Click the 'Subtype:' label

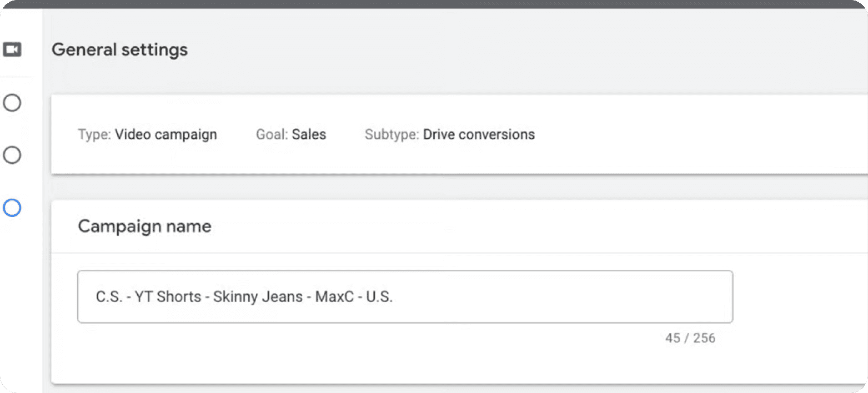392,135
